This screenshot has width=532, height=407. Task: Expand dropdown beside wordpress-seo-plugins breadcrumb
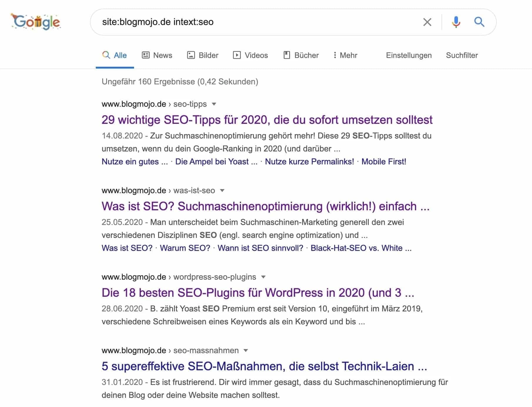point(264,277)
